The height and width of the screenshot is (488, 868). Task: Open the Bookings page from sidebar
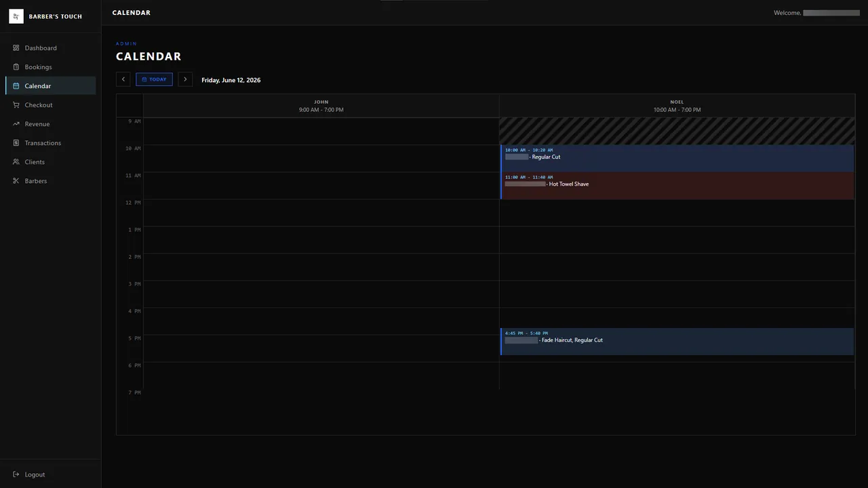click(51, 67)
